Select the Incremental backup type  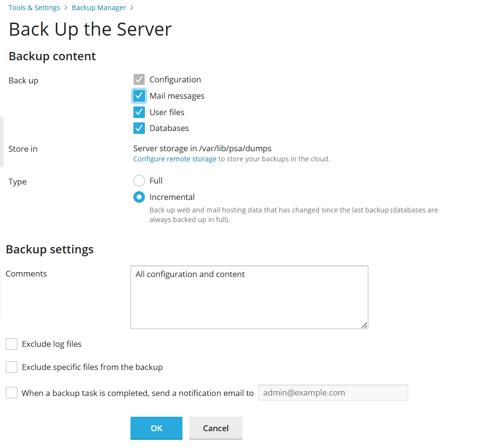(x=139, y=197)
